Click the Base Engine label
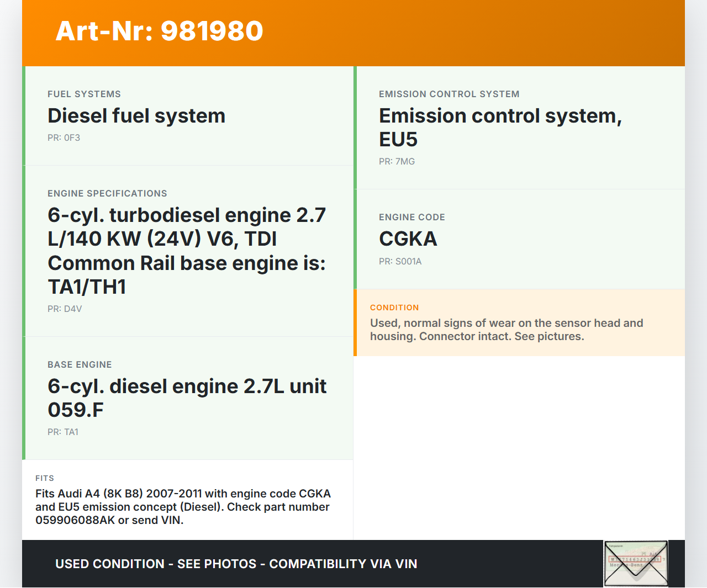 (x=80, y=365)
